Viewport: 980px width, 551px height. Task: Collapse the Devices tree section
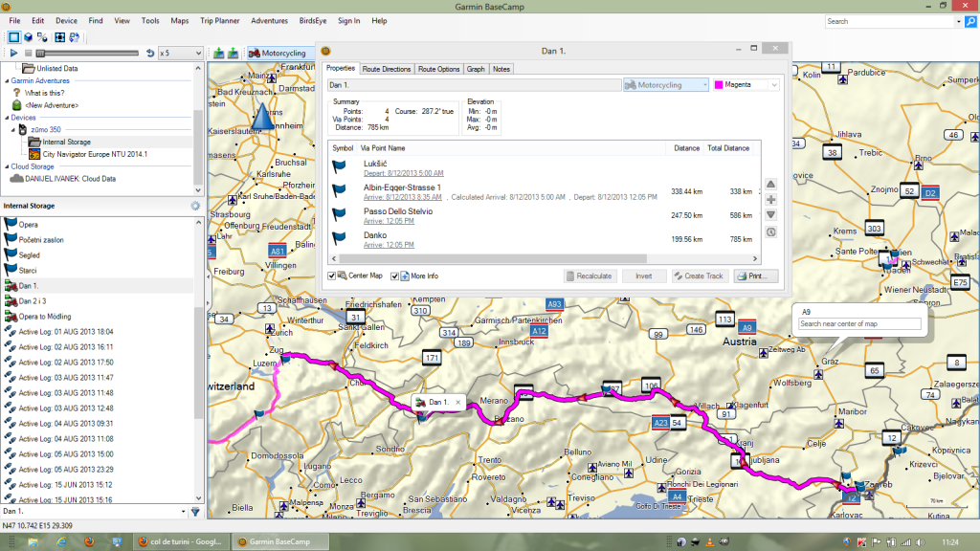pos(7,118)
